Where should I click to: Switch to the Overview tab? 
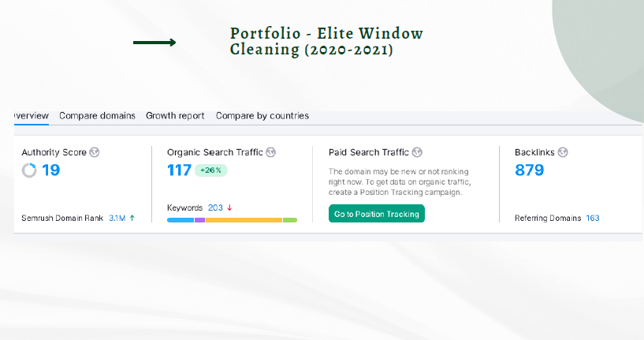32,116
